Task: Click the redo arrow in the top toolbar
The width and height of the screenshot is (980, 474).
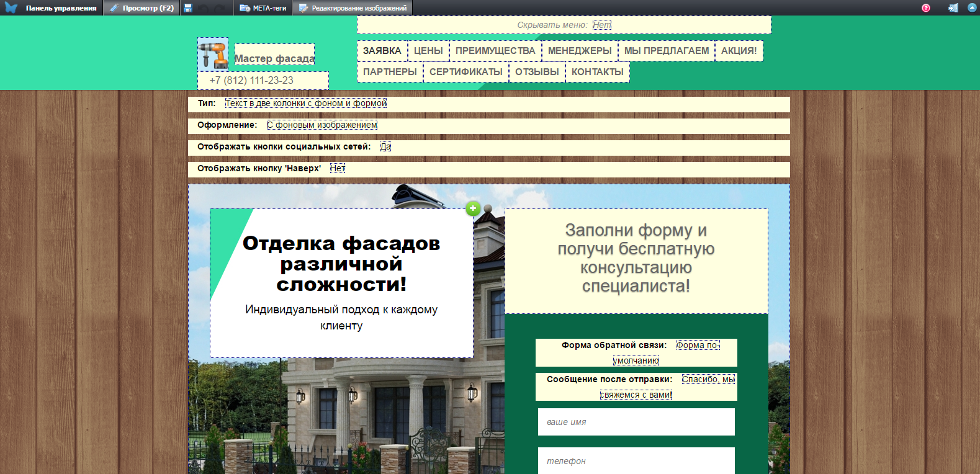Action: [x=220, y=8]
